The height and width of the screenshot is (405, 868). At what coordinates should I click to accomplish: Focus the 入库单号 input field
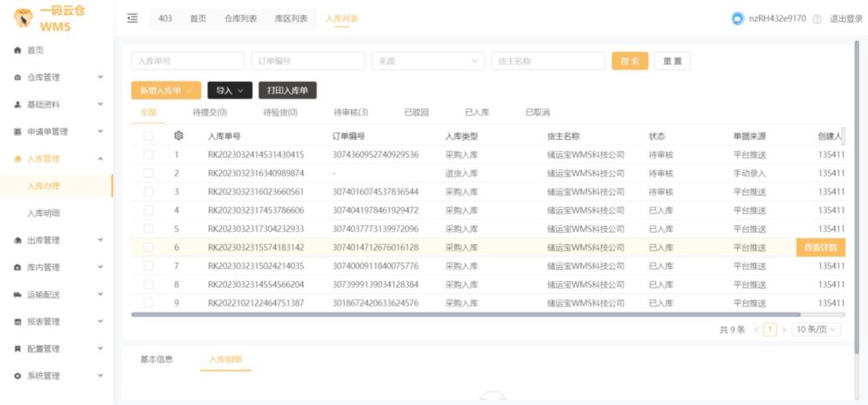187,61
